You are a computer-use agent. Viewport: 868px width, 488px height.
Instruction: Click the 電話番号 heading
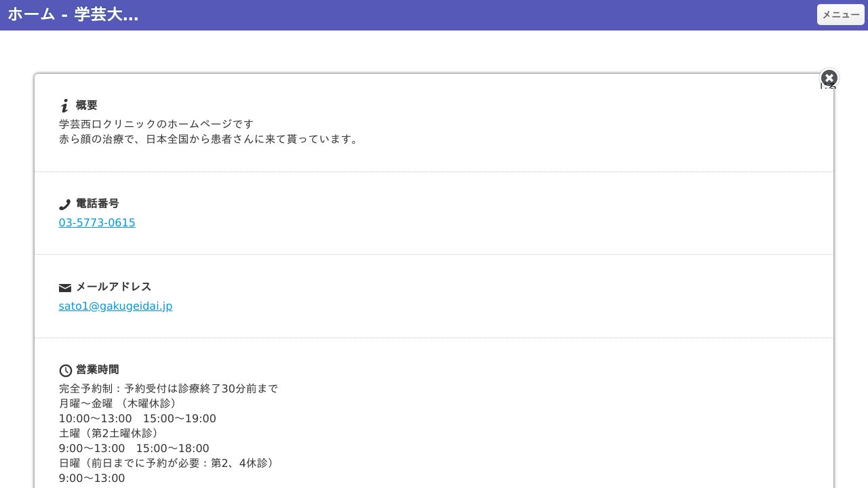click(x=98, y=203)
